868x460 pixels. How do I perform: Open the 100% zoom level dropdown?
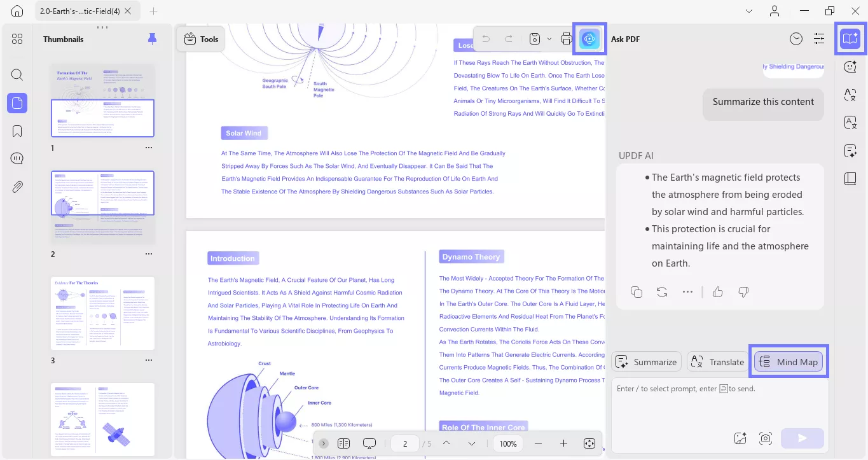coord(508,443)
